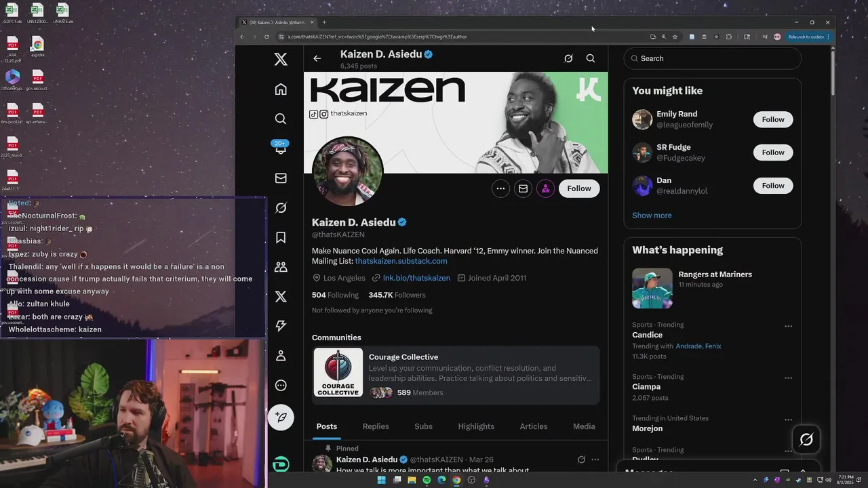
Task: Click the purple affiliate person icon
Action: [546, 188]
